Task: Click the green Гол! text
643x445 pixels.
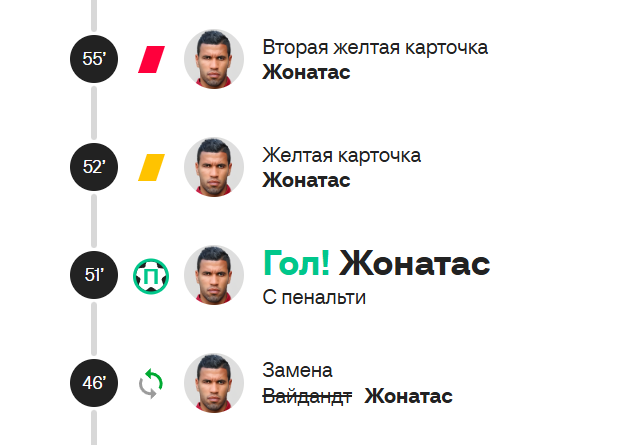Action: (296, 264)
